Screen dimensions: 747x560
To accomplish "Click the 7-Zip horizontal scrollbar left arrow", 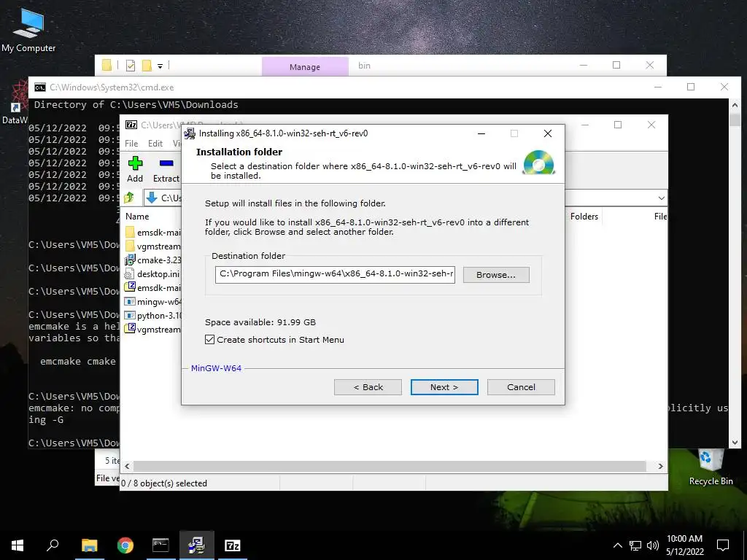I will [127, 466].
